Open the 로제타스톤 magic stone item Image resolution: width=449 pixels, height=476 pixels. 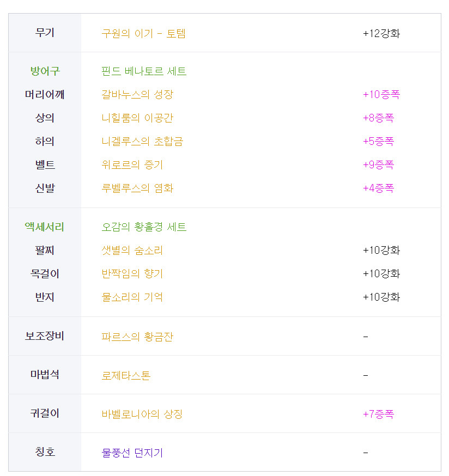click(126, 376)
